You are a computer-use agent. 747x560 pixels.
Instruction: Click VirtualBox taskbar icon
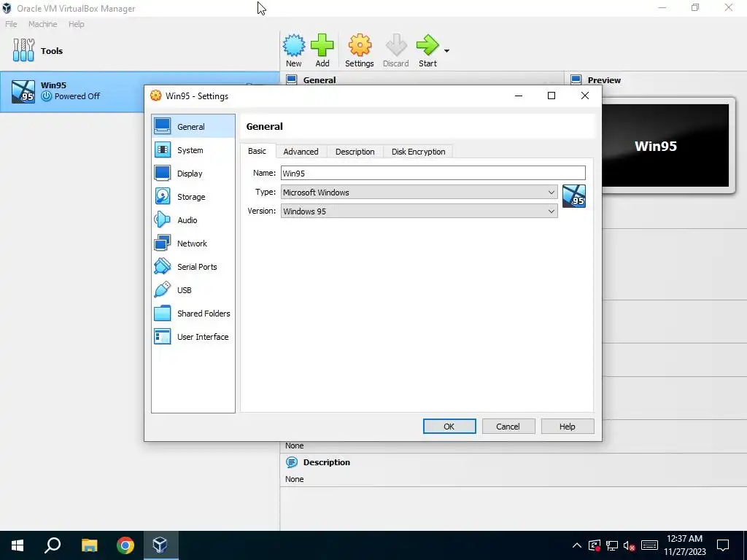point(160,545)
